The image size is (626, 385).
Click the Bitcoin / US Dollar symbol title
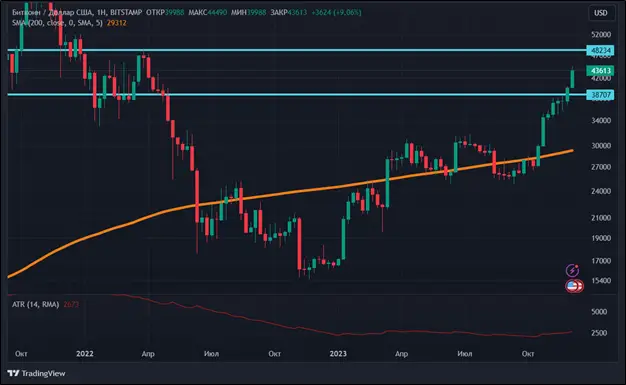click(52, 12)
